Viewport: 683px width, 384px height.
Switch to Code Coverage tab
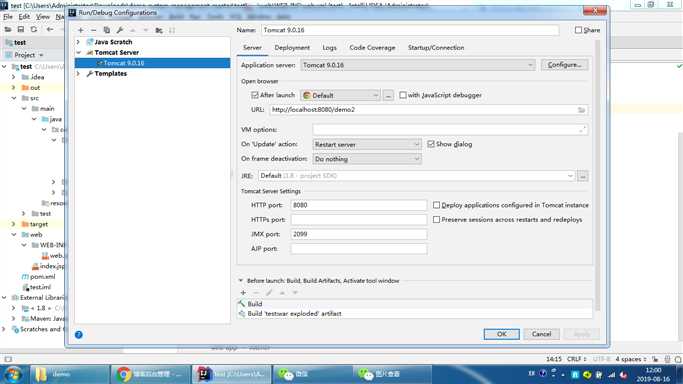(x=372, y=47)
